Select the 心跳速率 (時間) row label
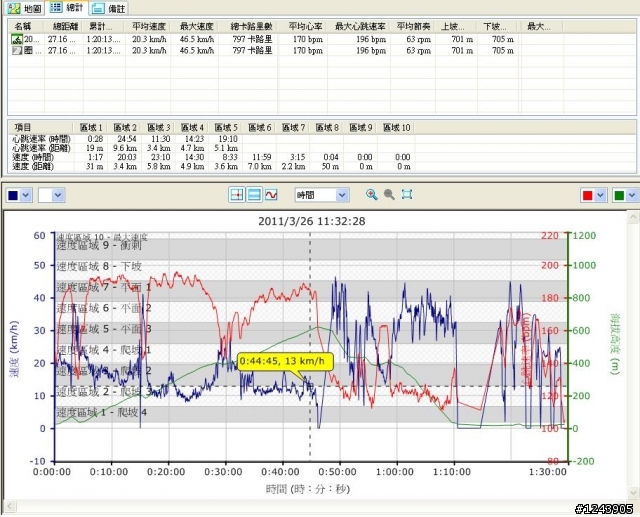This screenshot has height=517, width=640. pyautogui.click(x=41, y=139)
